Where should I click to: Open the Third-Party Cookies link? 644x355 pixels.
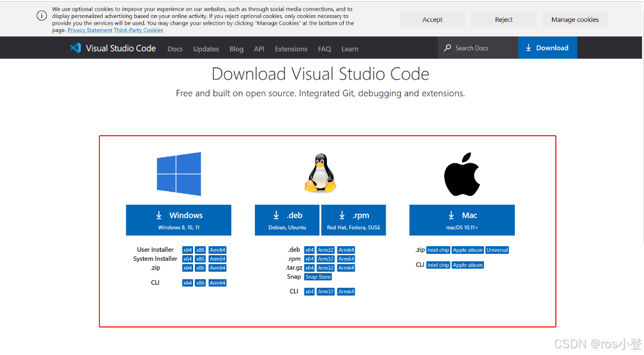point(139,30)
